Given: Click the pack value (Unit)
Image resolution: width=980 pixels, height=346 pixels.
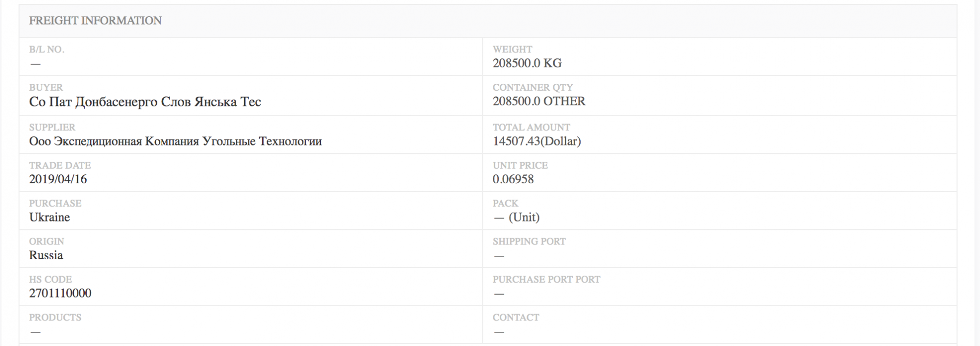Looking at the screenshot, I should pyautogui.click(x=524, y=218).
